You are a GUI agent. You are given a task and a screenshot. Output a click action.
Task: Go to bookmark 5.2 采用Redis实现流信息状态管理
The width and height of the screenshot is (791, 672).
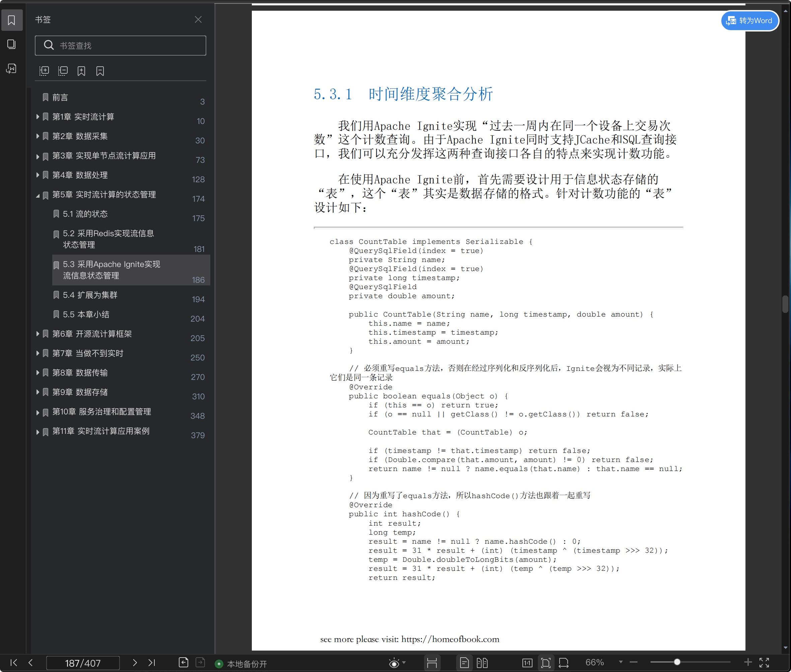[108, 239]
